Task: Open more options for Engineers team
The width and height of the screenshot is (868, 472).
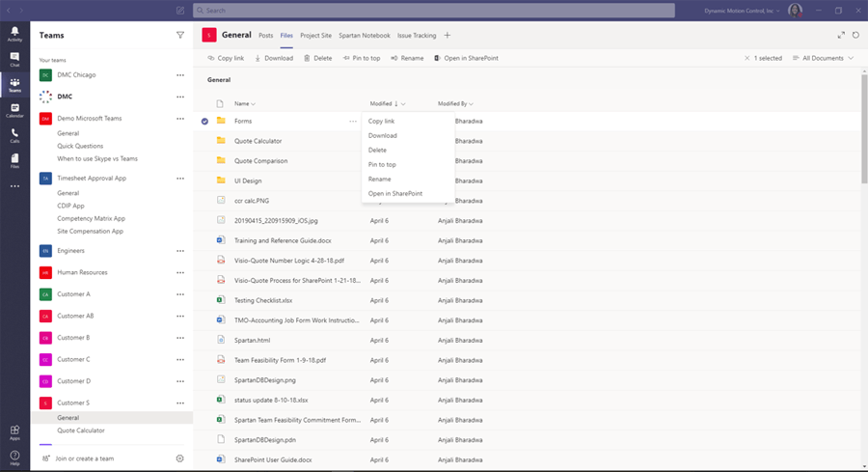Action: [180, 251]
